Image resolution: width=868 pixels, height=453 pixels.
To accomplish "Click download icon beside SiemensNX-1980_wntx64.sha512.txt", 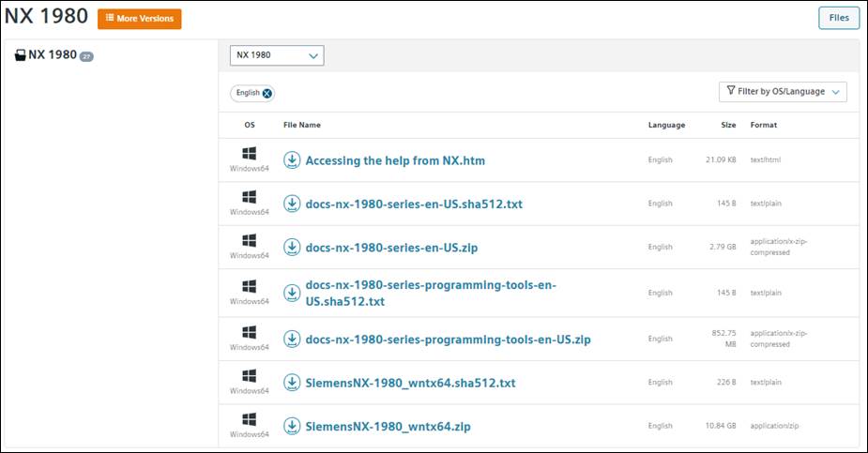I will coord(292,383).
